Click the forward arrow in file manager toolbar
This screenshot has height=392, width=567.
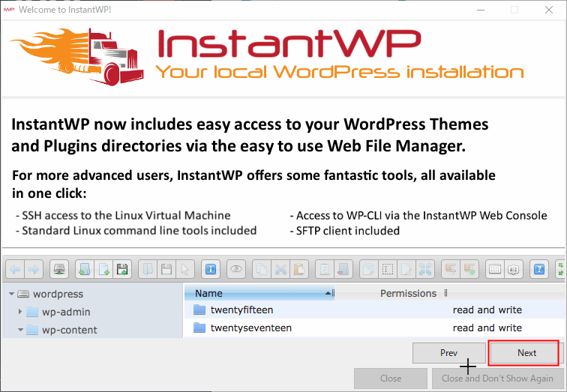point(34,269)
